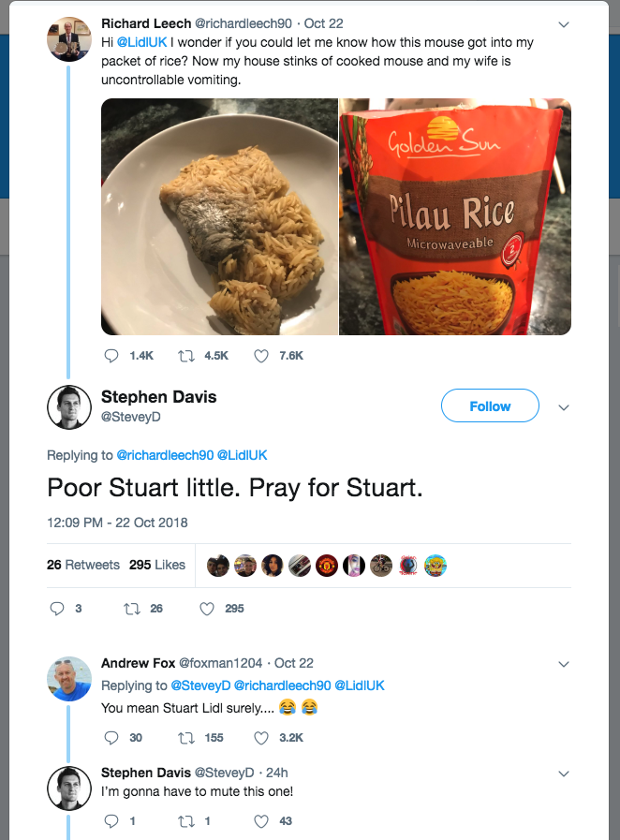Retweet Andrew Fox's reply
620x840 pixels.
186,738
